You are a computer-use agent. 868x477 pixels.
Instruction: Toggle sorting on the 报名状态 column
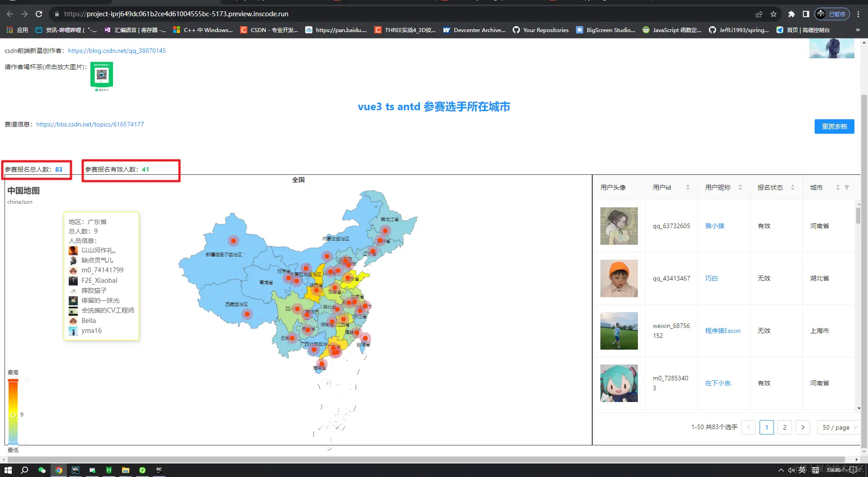coord(793,187)
